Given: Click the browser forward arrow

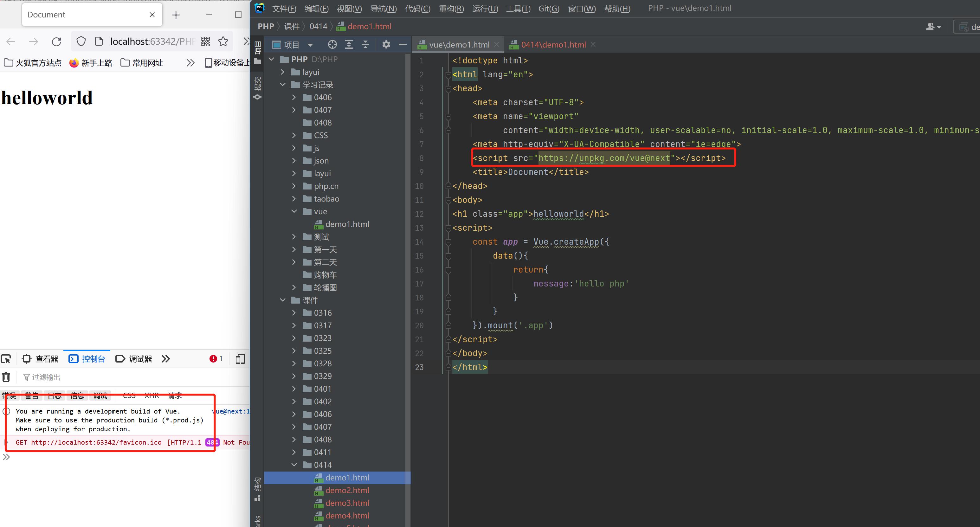Looking at the screenshot, I should 34,42.
